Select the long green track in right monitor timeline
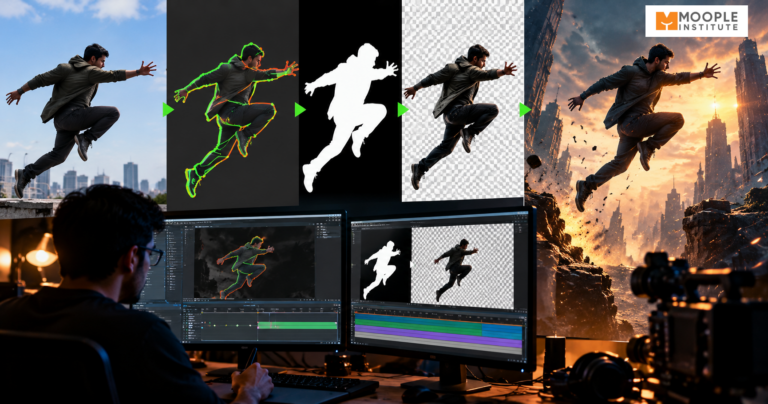The width and height of the screenshot is (768, 404). (418, 325)
